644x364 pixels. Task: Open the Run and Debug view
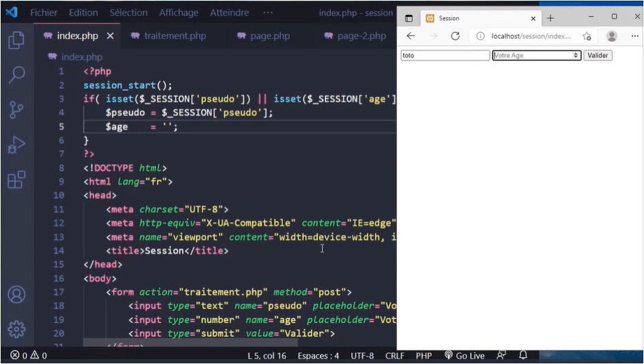[16, 145]
